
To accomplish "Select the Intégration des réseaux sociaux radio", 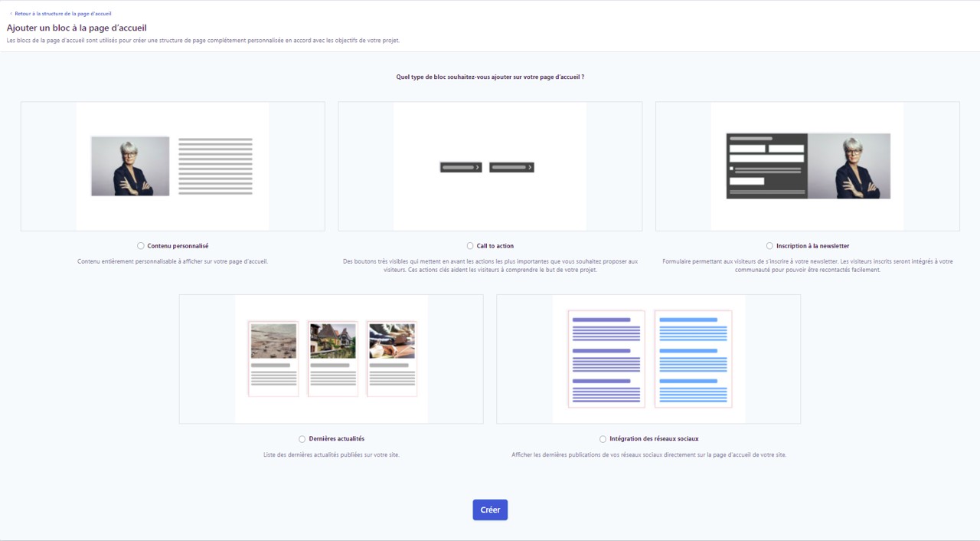I will click(x=603, y=439).
